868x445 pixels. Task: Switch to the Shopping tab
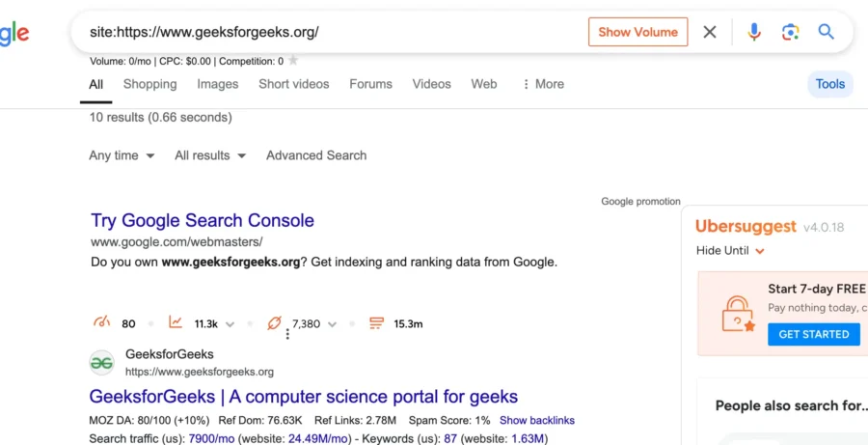(x=150, y=84)
